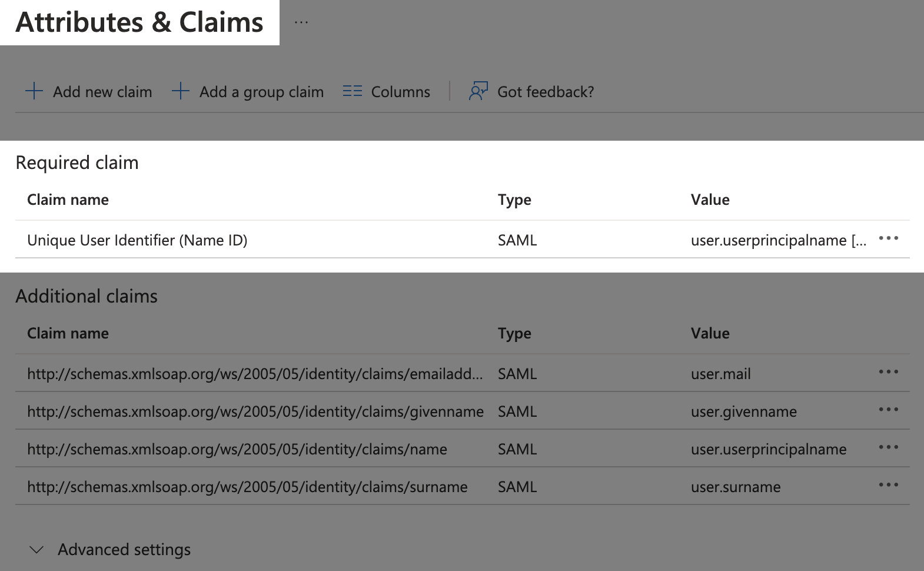Open ellipsis menu for the claims/name row
The height and width of the screenshot is (571, 924).
point(888,447)
